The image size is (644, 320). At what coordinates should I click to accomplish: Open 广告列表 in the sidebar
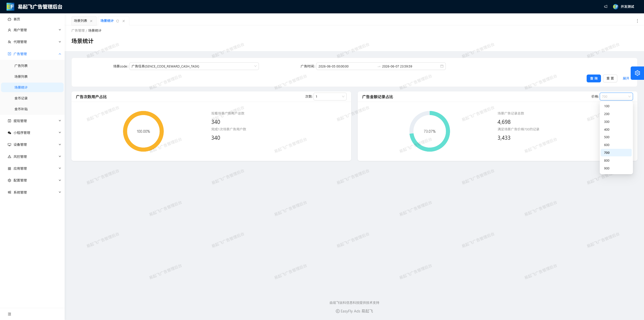click(32, 66)
